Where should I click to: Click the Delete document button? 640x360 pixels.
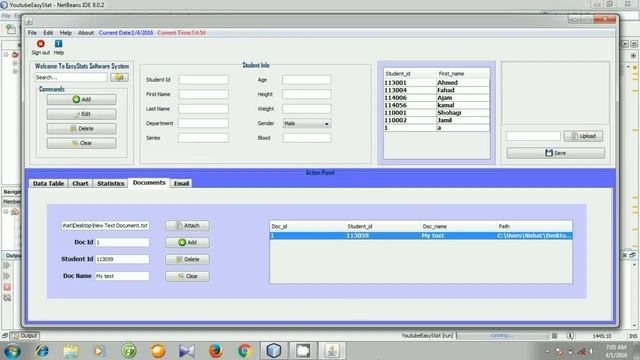(x=187, y=260)
